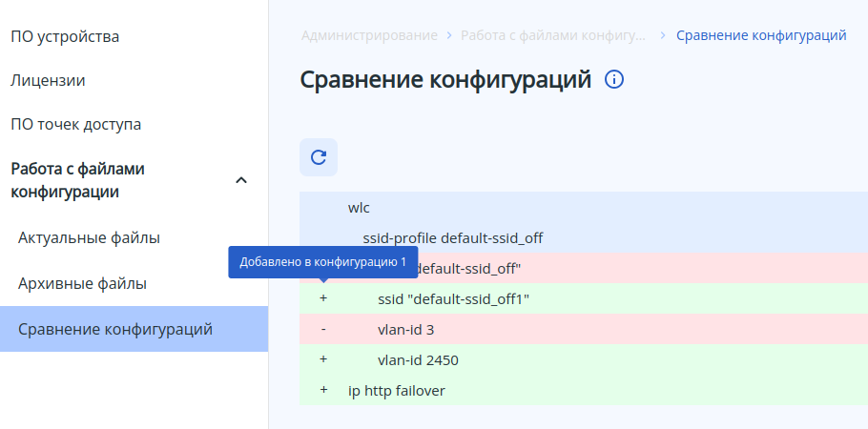Image resolution: width=868 pixels, height=429 pixels.
Task: Click the minus marker on the vlan-id 3 line
Action: (x=323, y=329)
